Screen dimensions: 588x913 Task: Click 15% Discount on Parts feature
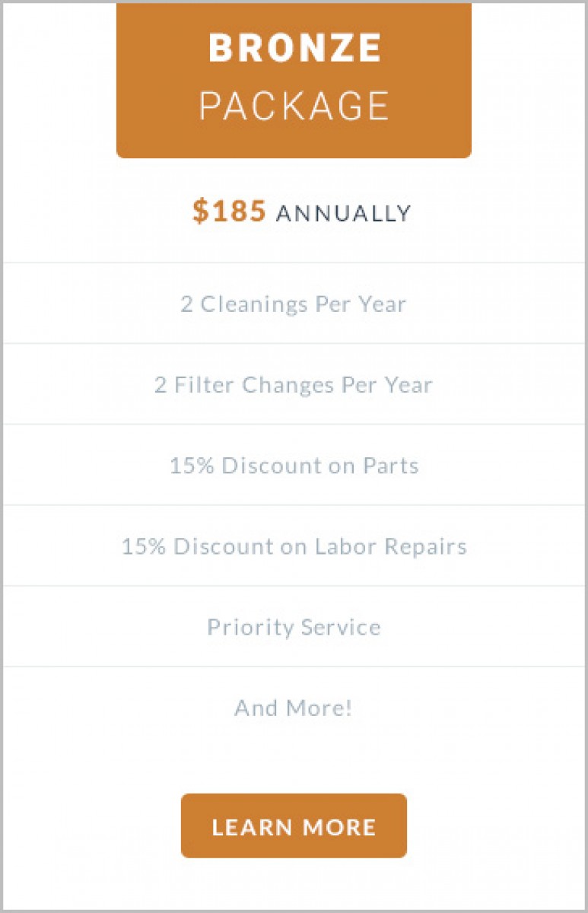point(294,466)
